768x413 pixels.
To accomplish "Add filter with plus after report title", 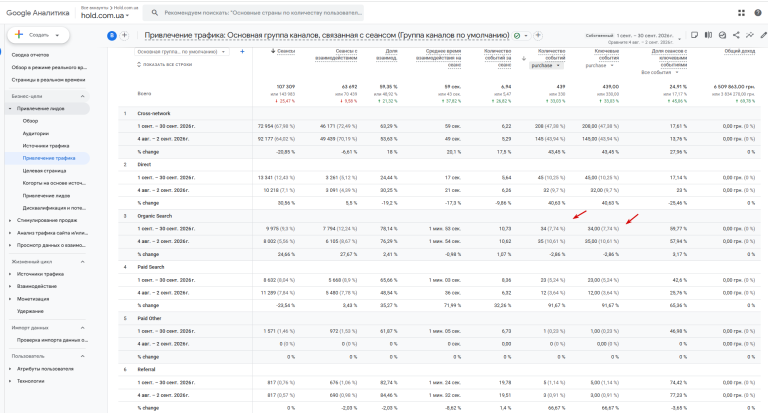I will 538,35.
